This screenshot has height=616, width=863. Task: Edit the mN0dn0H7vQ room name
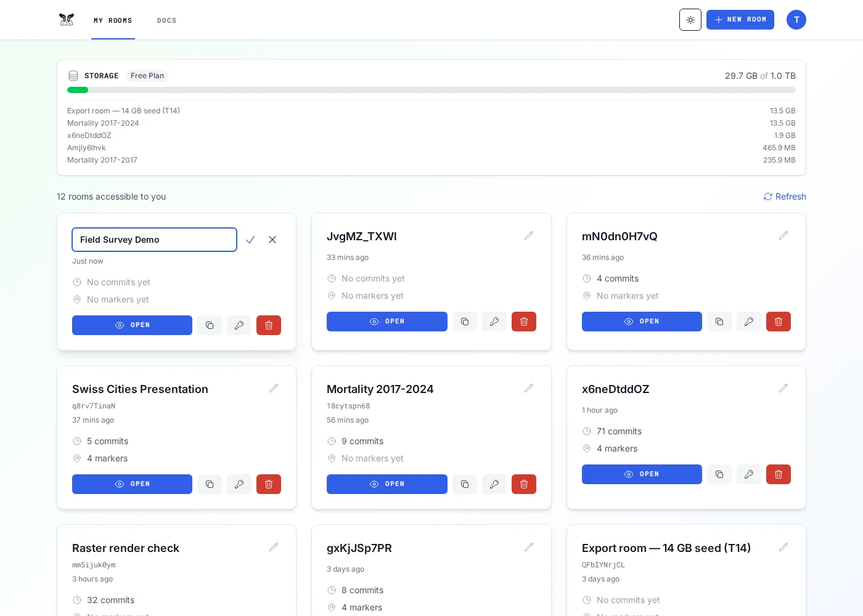coord(783,236)
